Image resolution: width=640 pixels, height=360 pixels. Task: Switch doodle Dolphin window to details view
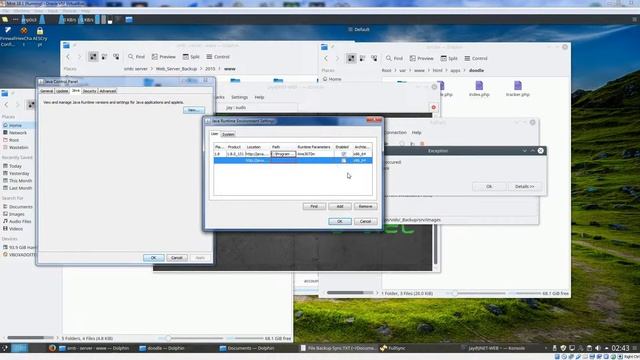pyautogui.click(x=374, y=58)
